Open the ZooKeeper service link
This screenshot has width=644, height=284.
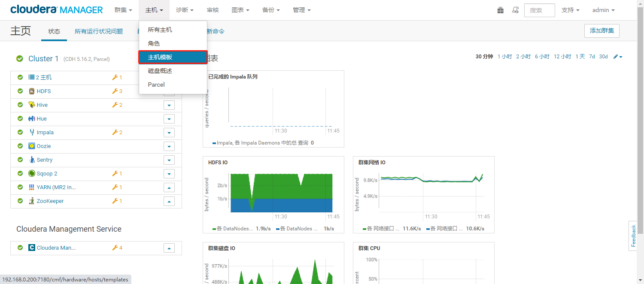(x=50, y=201)
